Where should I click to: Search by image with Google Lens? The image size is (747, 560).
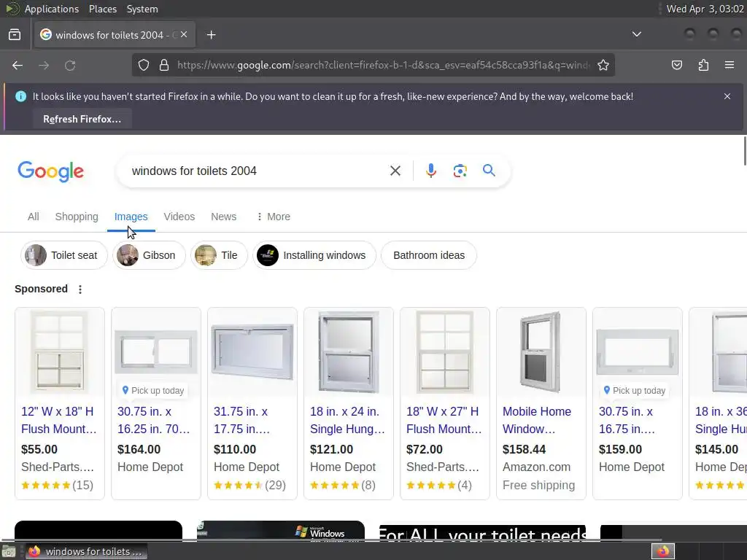coord(460,171)
